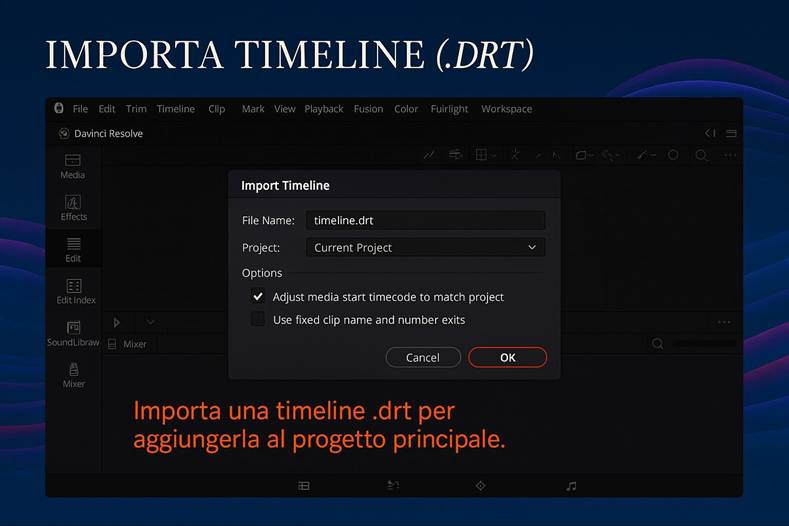Click the Import Timeline dialog title
This screenshot has width=789, height=526.
click(x=285, y=186)
